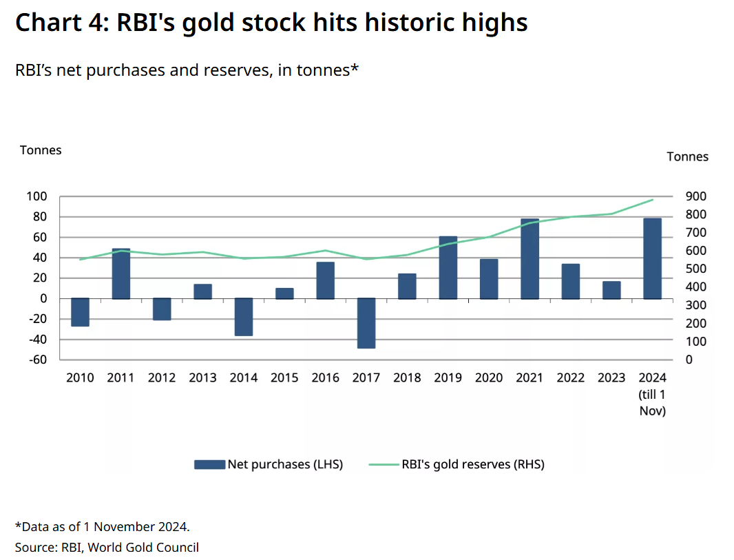Click the 2021 net purchases bar
The image size is (734, 560).
tap(529, 259)
